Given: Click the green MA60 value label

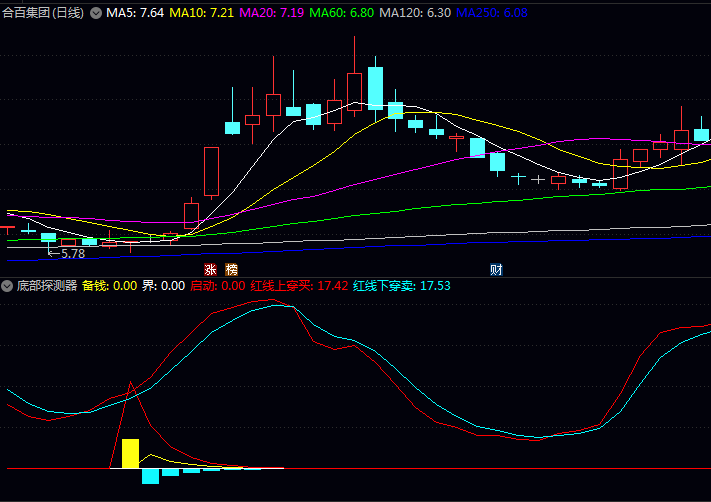Looking at the screenshot, I should coord(342,13).
